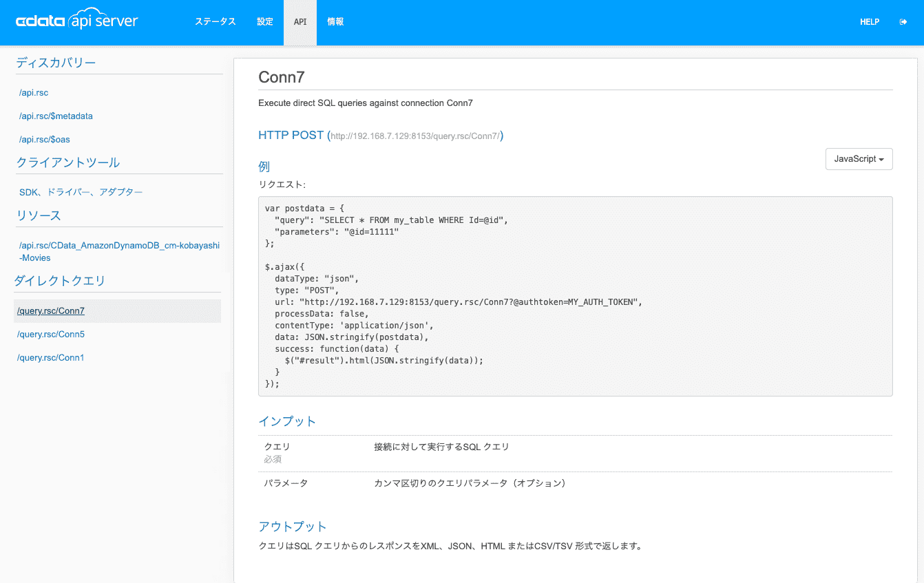924x583 pixels.
Task: Click the カンマ区切りのクエリパラメータ description
Action: 470,484
